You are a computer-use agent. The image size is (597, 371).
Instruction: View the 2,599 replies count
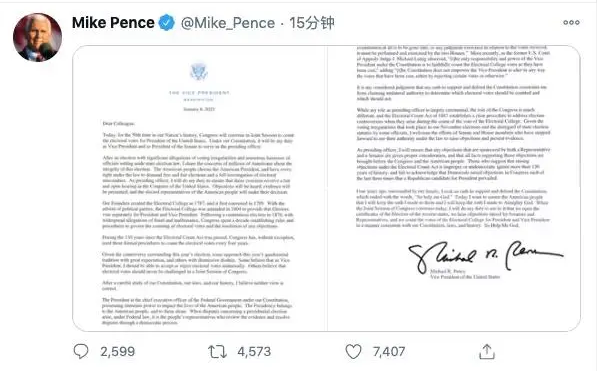click(x=118, y=352)
